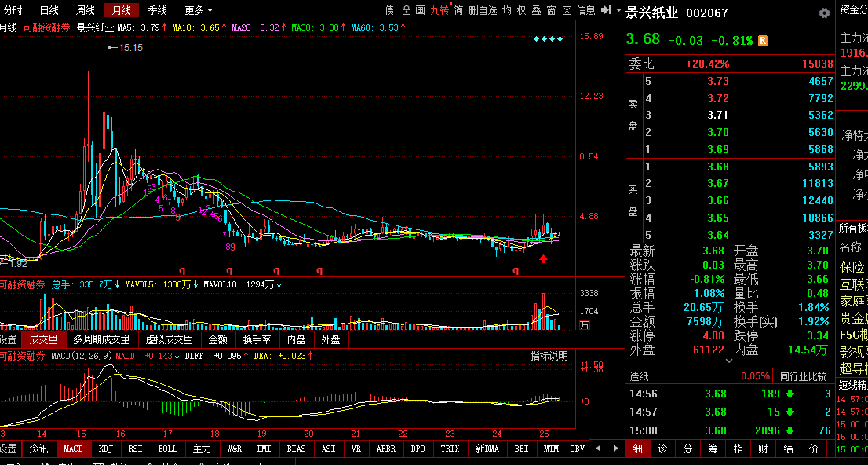
Task: Open the settings gear beside stock code 002067
Action: click(824, 13)
